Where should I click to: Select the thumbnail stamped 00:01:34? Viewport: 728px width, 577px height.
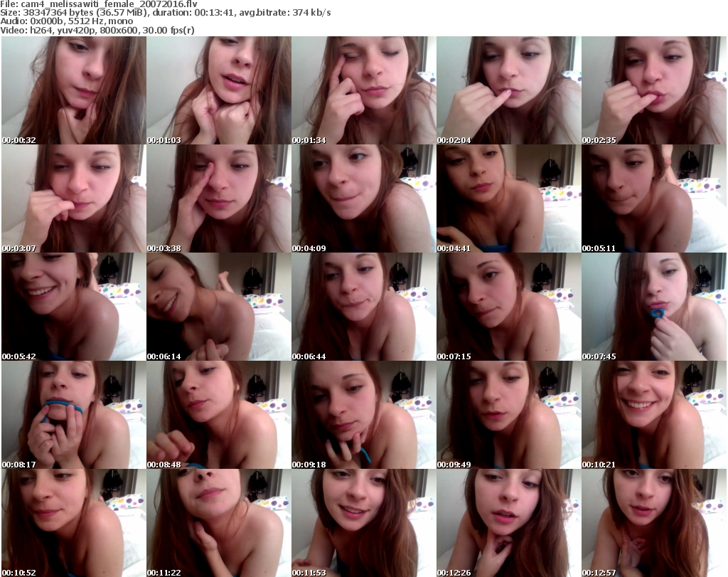tap(364, 90)
